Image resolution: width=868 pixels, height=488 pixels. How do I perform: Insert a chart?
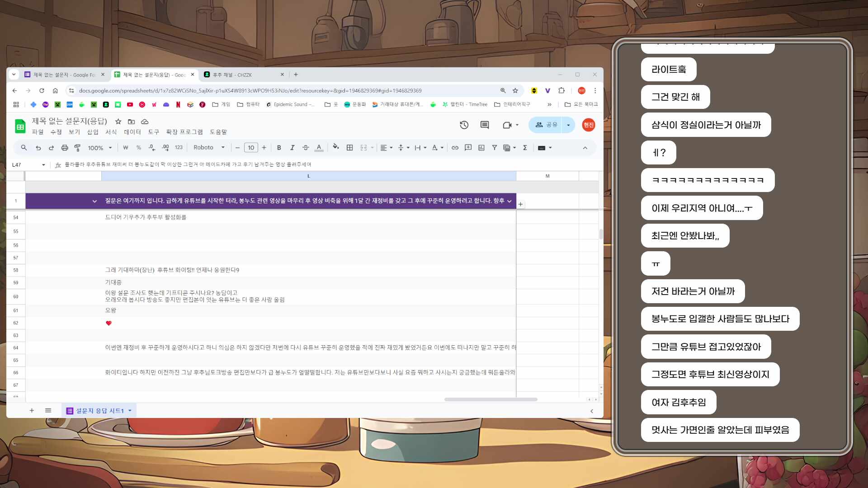click(481, 148)
